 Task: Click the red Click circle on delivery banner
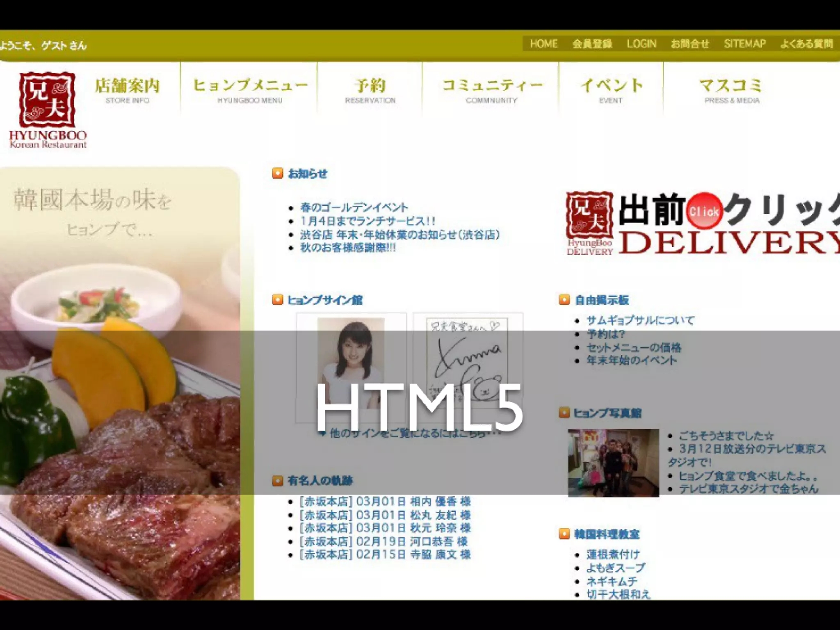(704, 211)
